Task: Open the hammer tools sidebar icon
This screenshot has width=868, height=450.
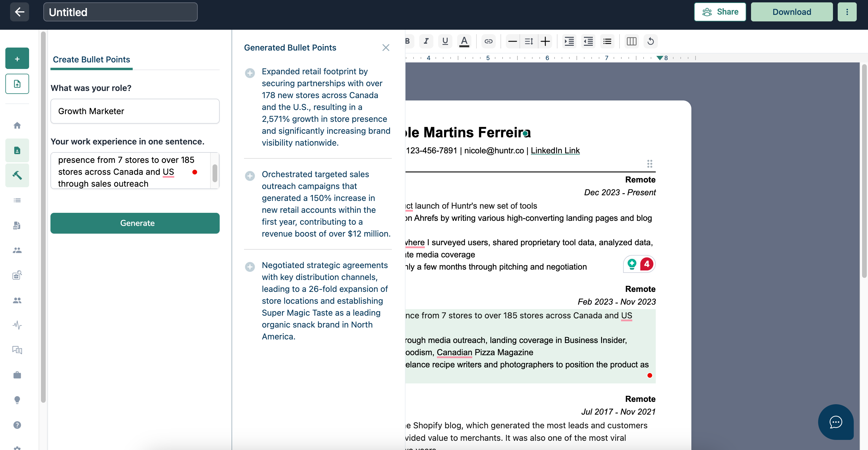Action: click(17, 175)
